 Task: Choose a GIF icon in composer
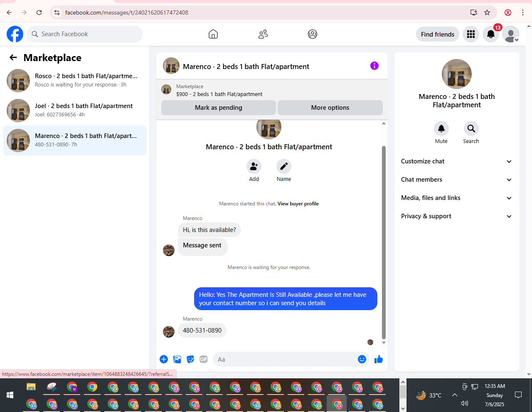pyautogui.click(x=204, y=359)
